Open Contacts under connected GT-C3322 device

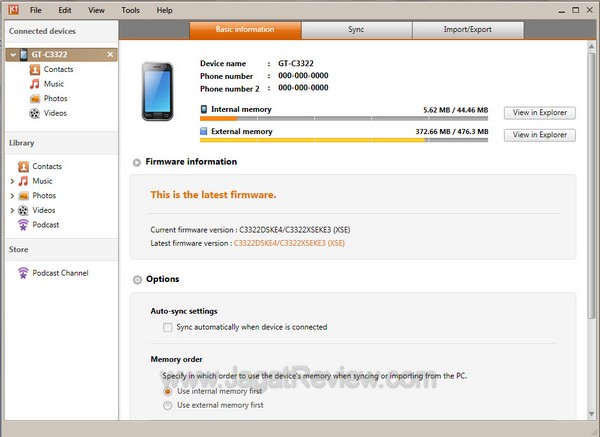click(x=58, y=70)
